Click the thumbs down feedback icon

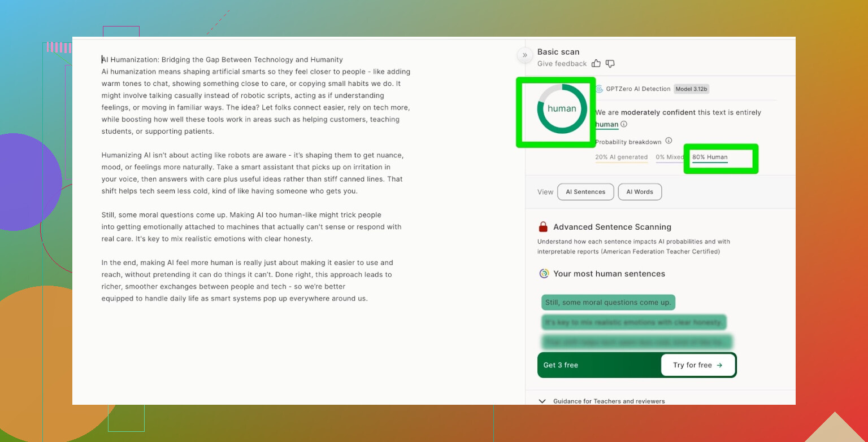pos(610,64)
